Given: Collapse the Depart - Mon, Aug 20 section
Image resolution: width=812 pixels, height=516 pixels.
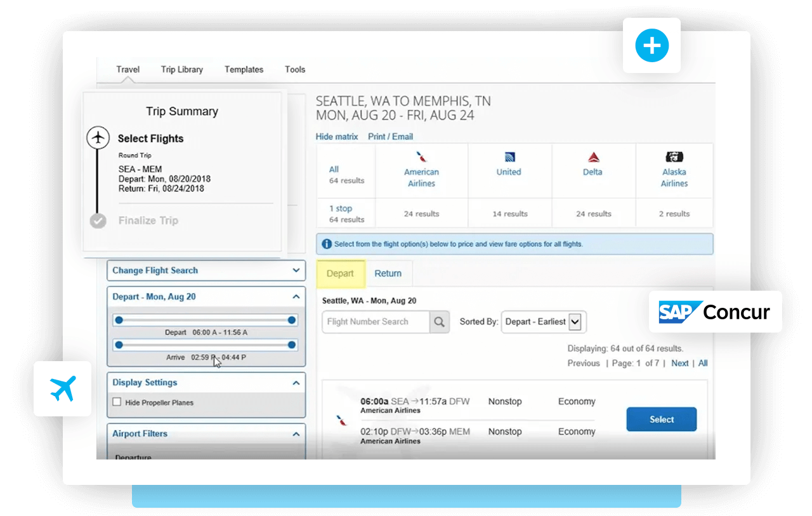Looking at the screenshot, I should click(296, 296).
